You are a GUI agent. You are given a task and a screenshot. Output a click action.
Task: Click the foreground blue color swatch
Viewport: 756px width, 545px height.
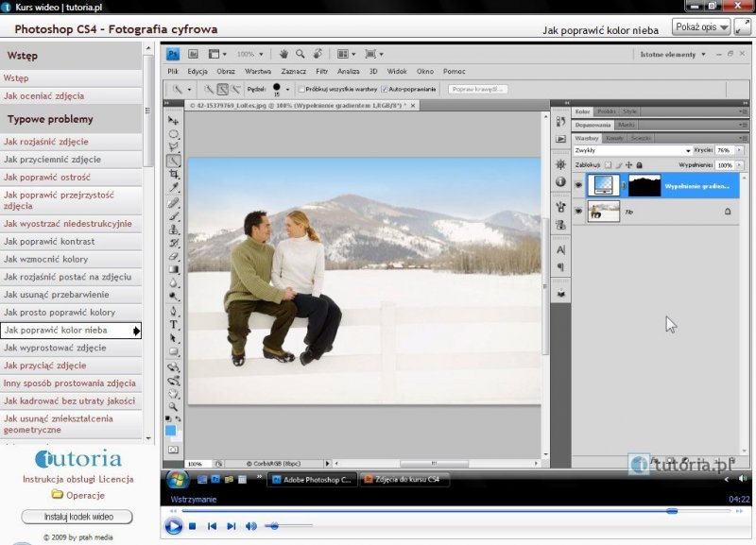click(171, 430)
